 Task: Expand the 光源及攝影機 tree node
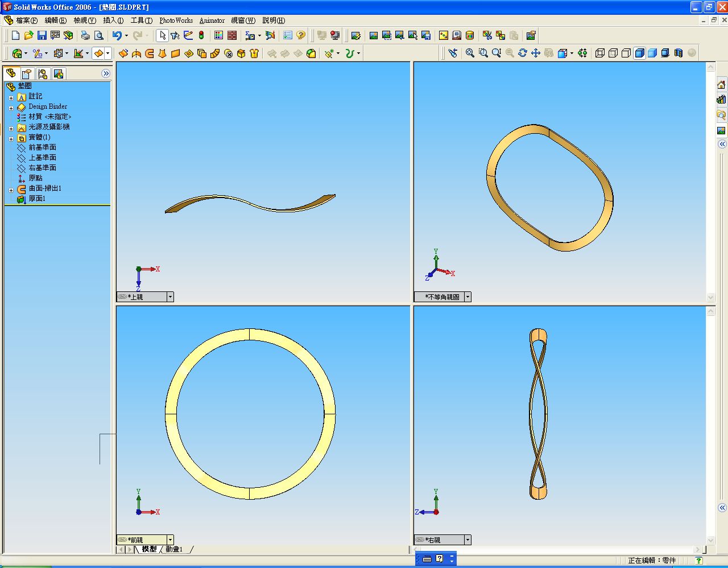point(11,128)
